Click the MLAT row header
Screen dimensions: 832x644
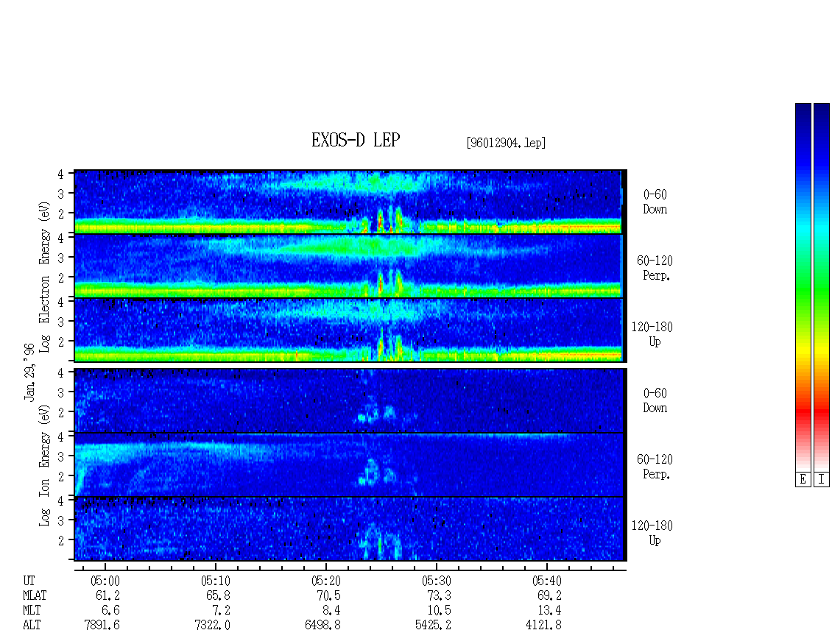(35, 595)
